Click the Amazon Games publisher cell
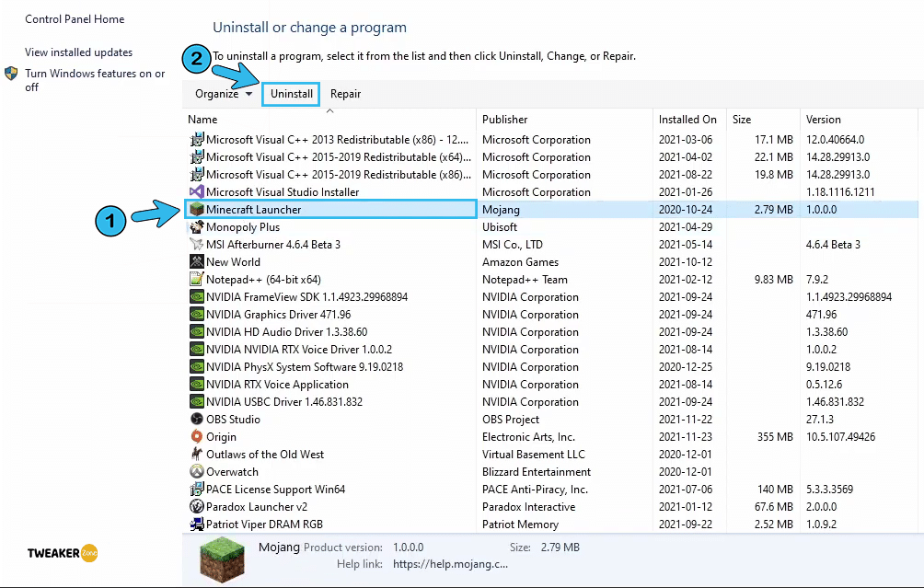 click(520, 262)
